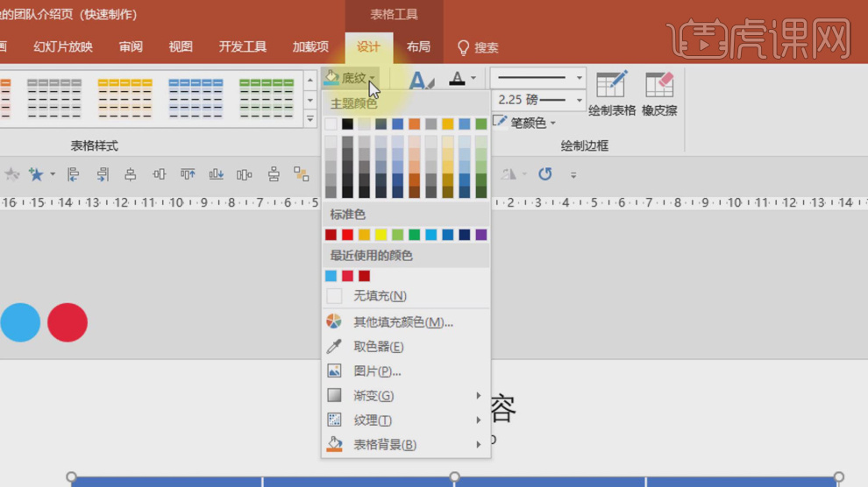
Task: Click the distribute vertically icon
Action: 274,174
